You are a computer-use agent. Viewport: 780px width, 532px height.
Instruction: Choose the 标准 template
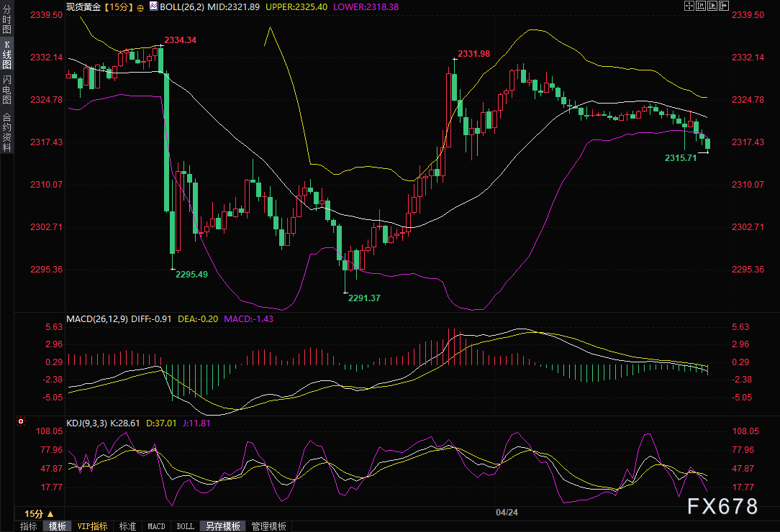(x=128, y=526)
